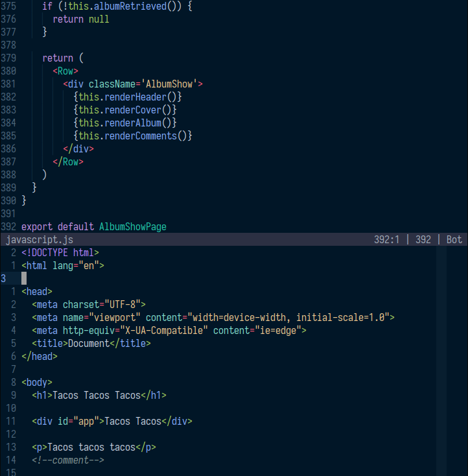Click line number 391 in the gutter
The width and height of the screenshot is (468, 476).
[x=8, y=214]
